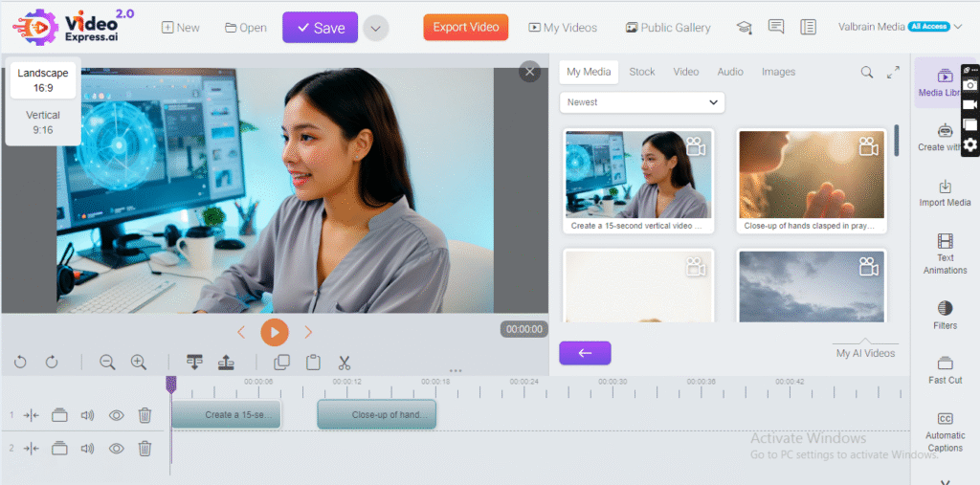
Task: Click the overlay settings gear icon
Action: point(970,145)
